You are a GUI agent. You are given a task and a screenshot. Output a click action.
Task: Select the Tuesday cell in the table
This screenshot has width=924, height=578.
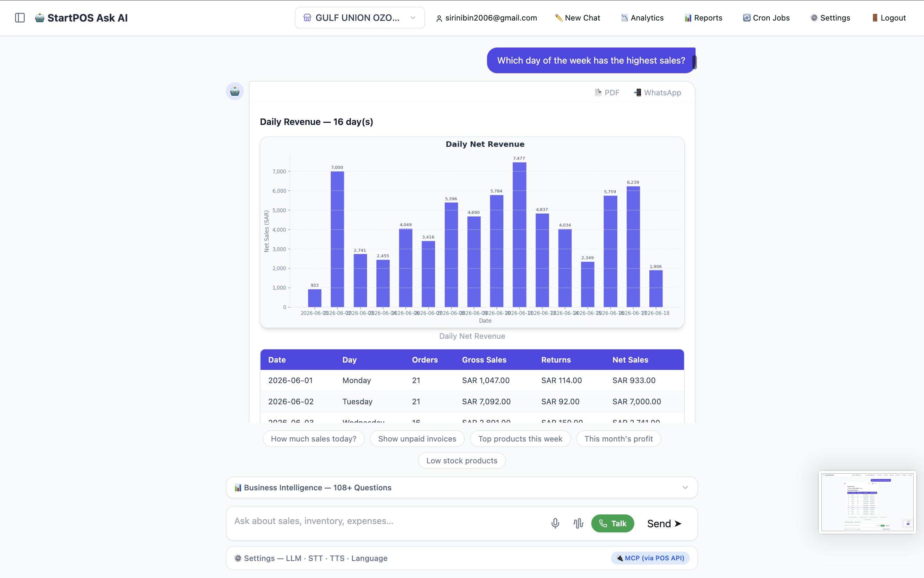(357, 401)
